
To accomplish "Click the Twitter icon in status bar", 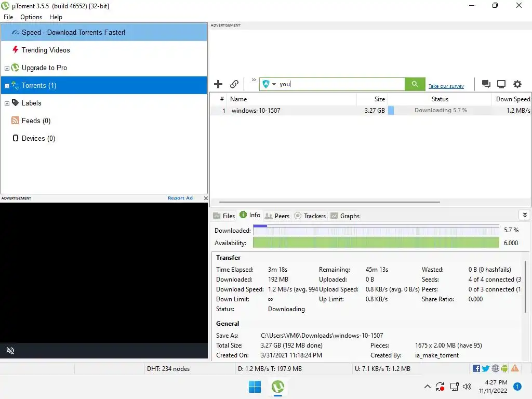I will pos(486,368).
